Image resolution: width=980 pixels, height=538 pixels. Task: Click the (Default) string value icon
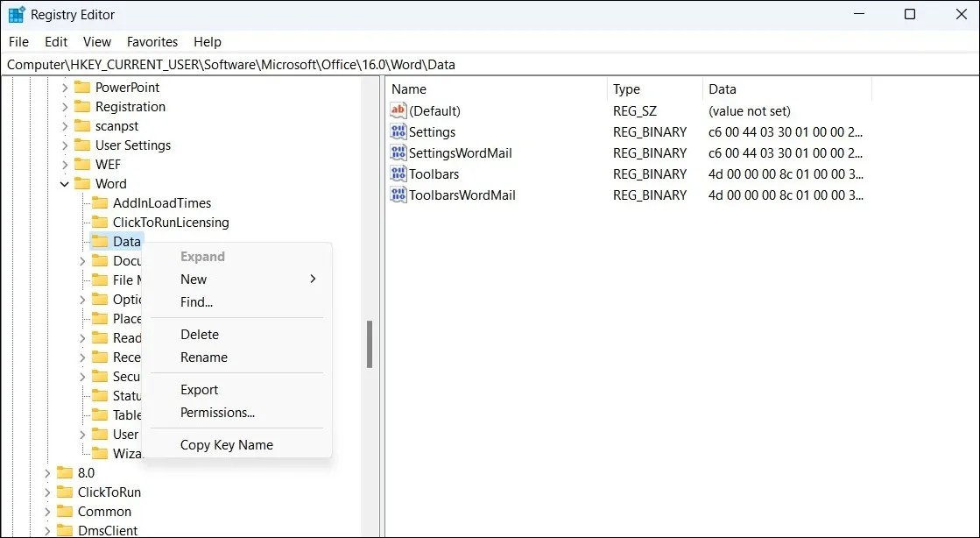(398, 110)
